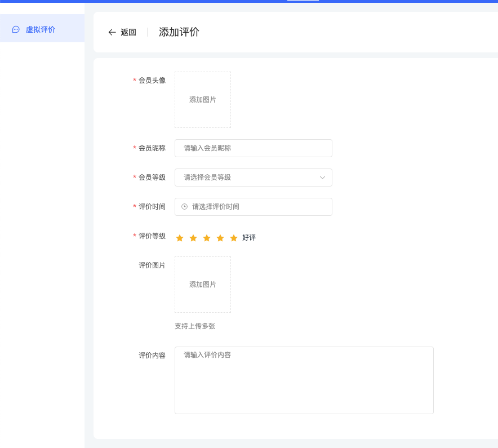
Task: Click the 好评 rating label
Action: click(248, 238)
